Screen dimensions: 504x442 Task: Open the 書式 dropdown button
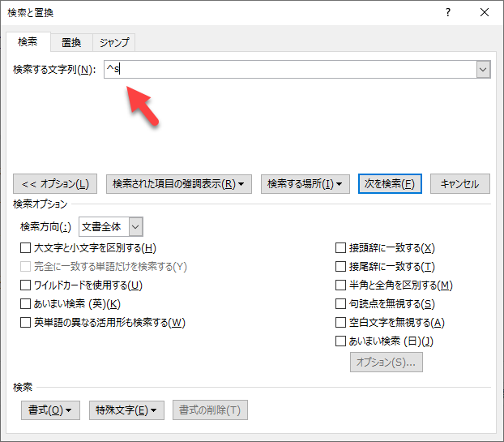pos(50,410)
